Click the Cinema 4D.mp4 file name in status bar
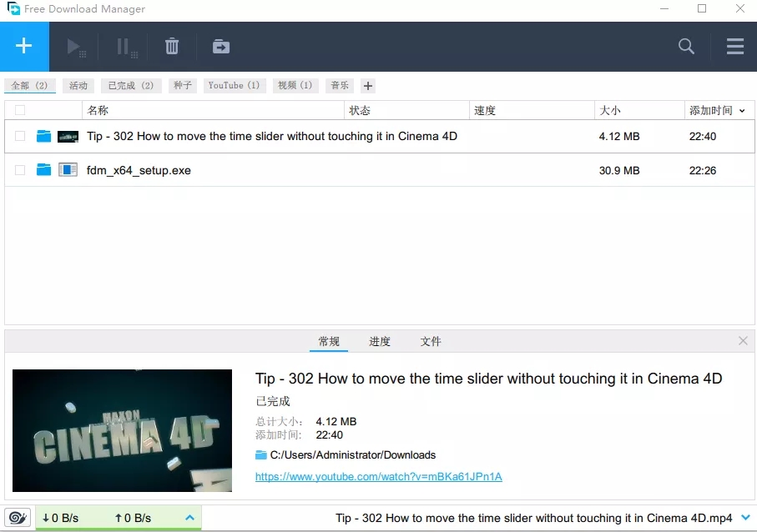The height and width of the screenshot is (532, 757). (534, 518)
